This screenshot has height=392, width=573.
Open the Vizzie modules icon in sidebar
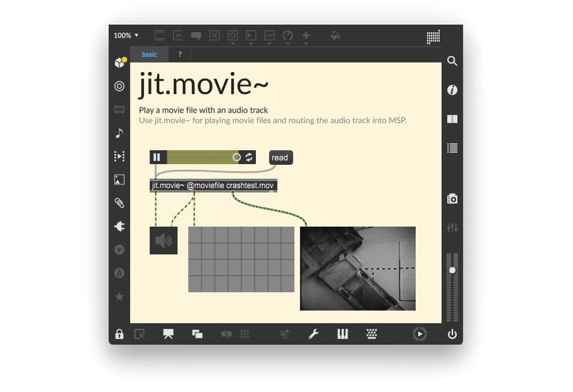119,250
